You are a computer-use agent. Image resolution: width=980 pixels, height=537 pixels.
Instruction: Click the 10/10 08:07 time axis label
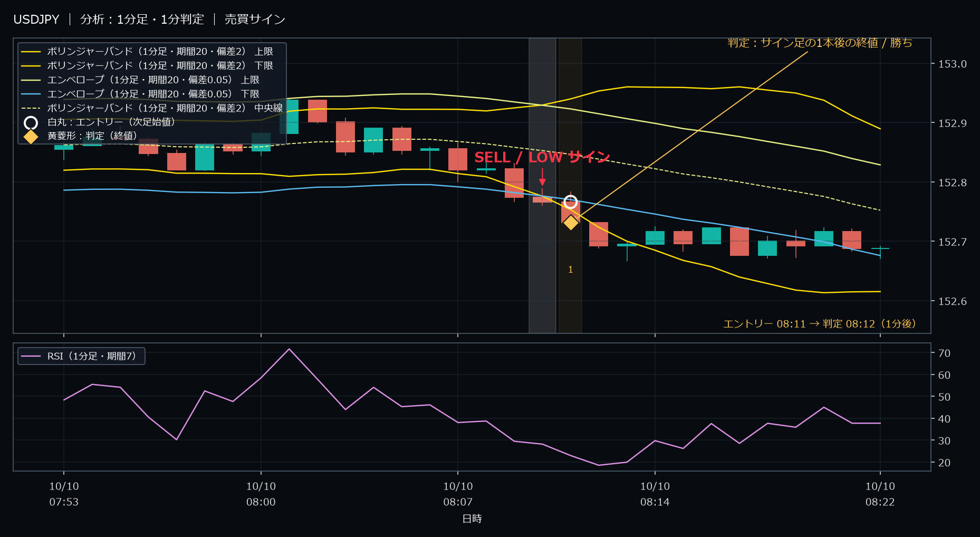coord(458,494)
